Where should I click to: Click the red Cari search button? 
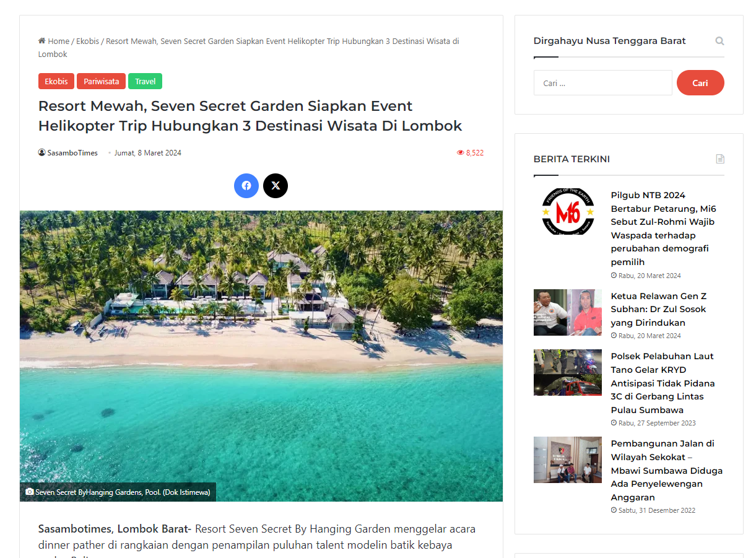[x=700, y=83]
